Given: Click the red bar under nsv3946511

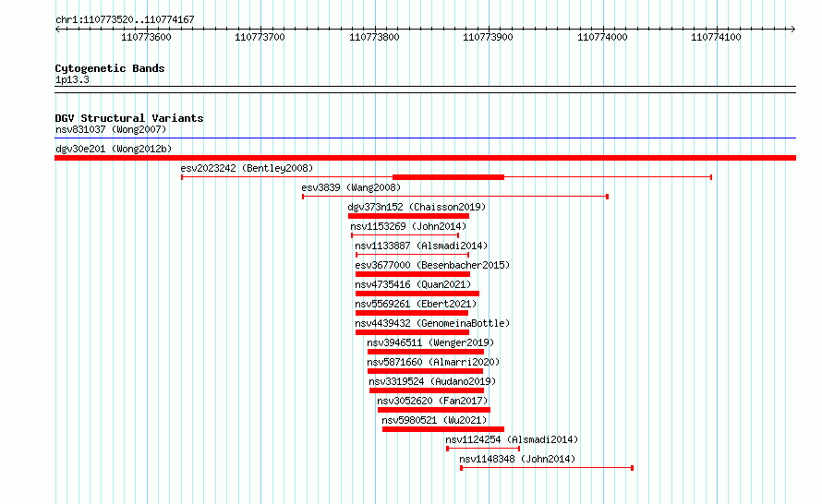Looking at the screenshot, I should pos(426,352).
